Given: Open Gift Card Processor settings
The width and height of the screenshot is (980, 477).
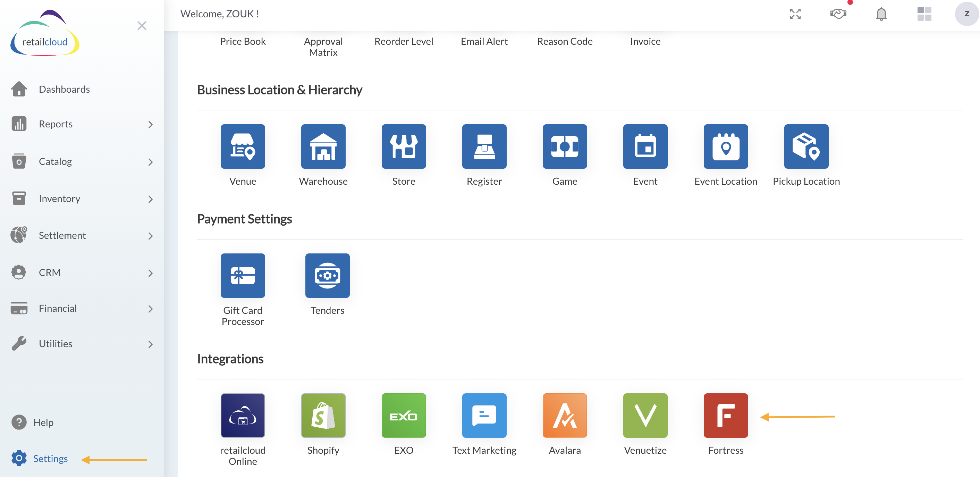Looking at the screenshot, I should click(x=243, y=276).
